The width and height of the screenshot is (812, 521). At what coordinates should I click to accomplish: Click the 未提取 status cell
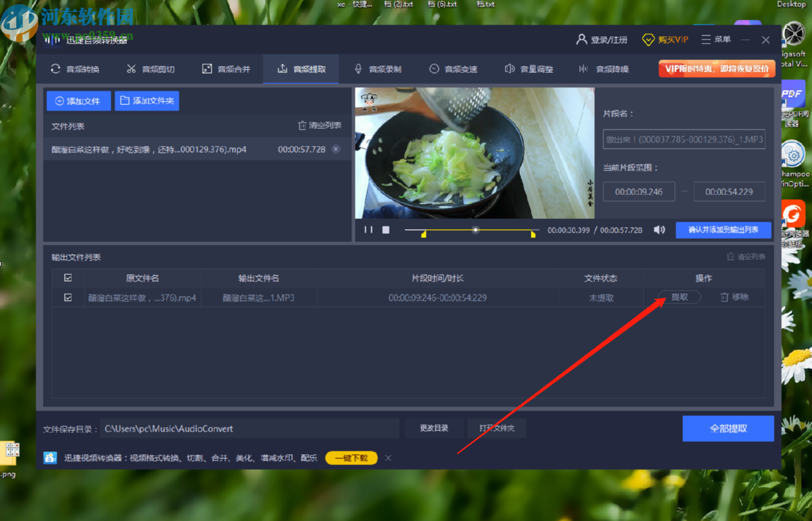(x=601, y=298)
